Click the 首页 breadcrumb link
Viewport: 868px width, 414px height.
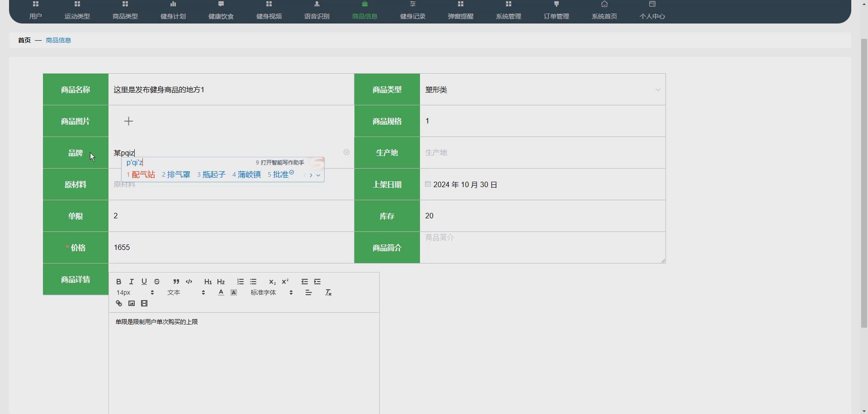click(24, 40)
